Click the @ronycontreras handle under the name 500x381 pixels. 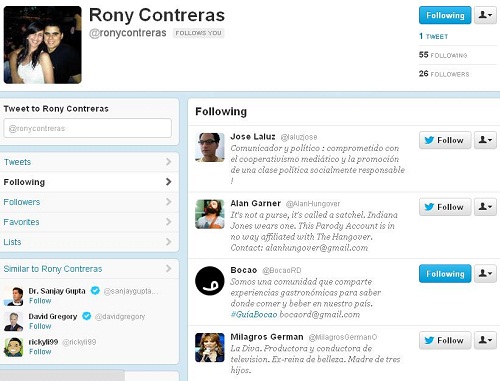pyautogui.click(x=128, y=33)
